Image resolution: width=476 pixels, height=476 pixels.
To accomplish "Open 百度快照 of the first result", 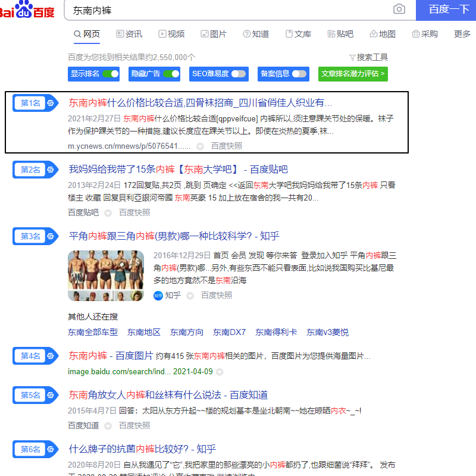I will tap(227, 146).
